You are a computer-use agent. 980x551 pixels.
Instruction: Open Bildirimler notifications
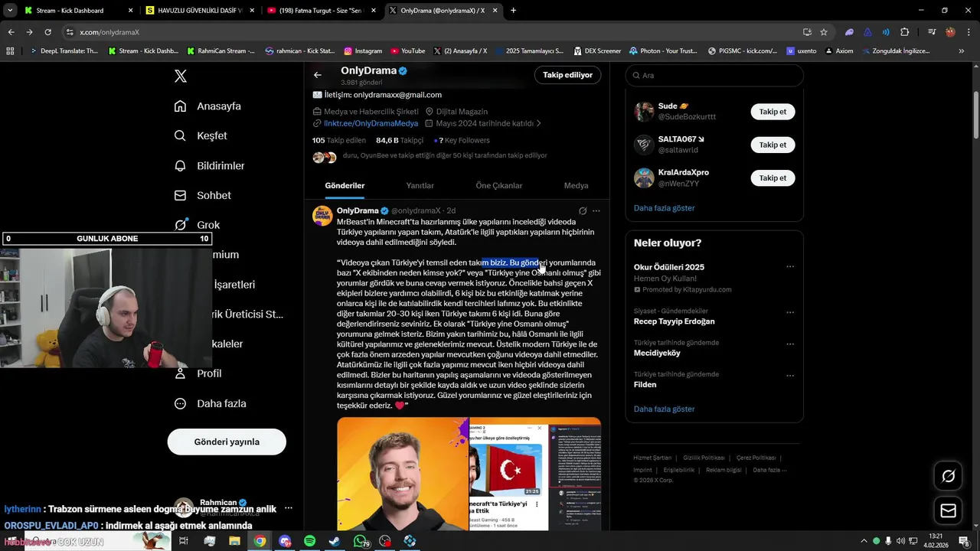(209, 165)
